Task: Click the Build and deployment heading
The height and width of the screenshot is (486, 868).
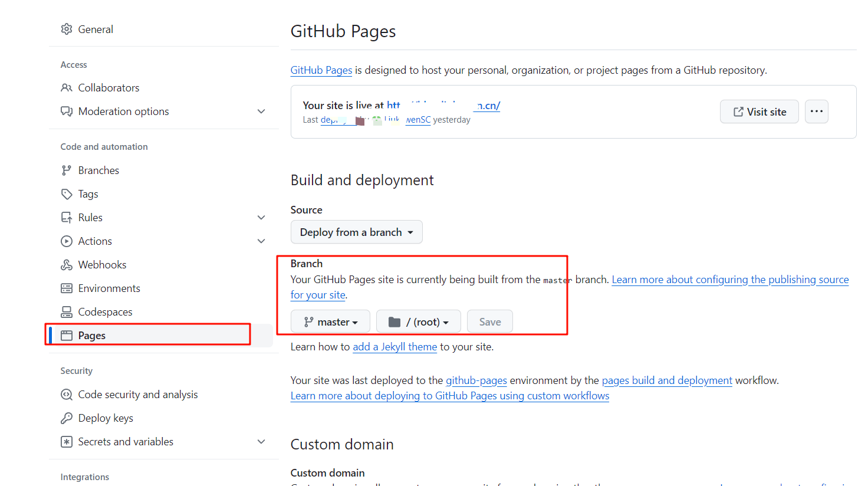Action: tap(362, 180)
